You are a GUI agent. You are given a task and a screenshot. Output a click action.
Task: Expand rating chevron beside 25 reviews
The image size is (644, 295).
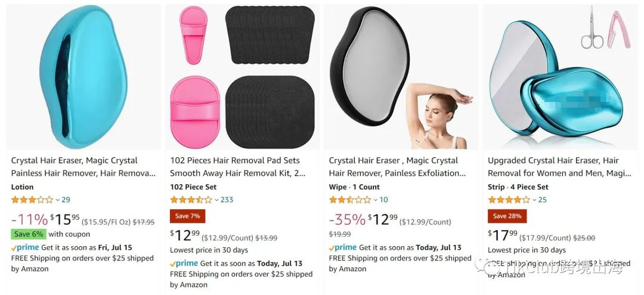(x=534, y=200)
